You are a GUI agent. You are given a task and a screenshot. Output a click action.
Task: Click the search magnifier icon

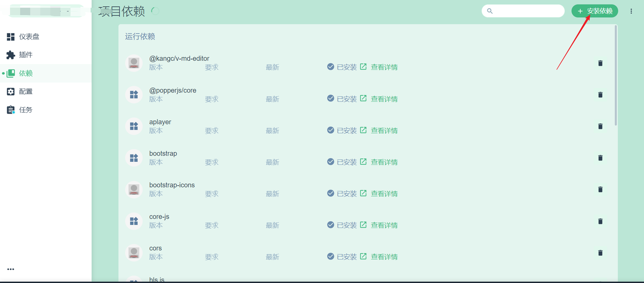(489, 11)
